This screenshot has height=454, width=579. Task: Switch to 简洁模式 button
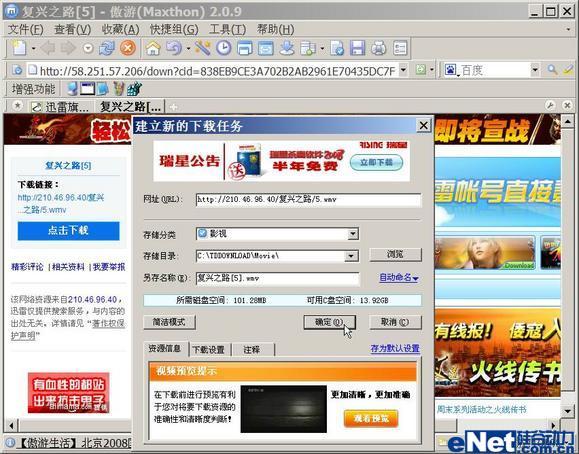coord(169,322)
